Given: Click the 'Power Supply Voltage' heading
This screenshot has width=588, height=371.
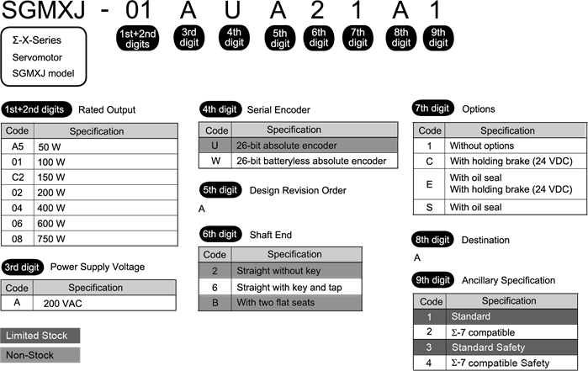Looking at the screenshot, I should point(98,267).
